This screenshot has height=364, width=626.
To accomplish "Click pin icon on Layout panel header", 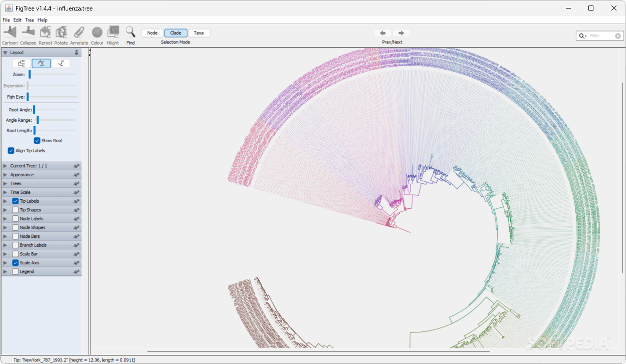I will pyautogui.click(x=77, y=52).
